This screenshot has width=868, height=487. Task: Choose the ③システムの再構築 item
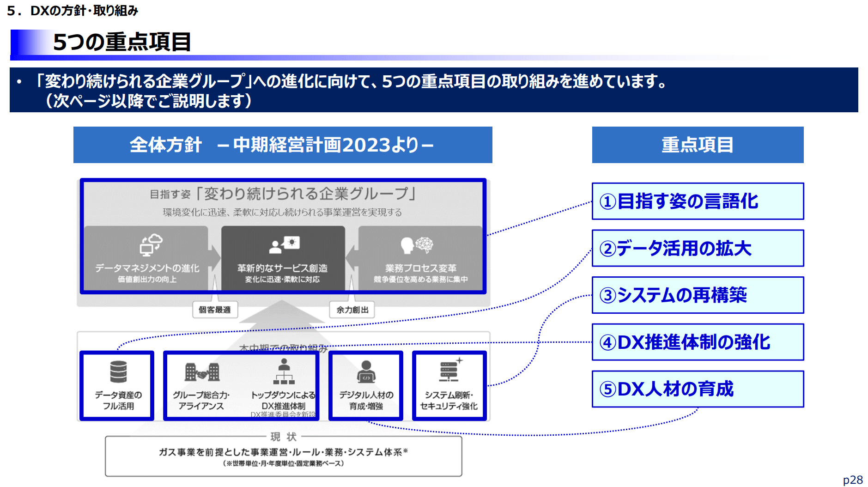(697, 295)
